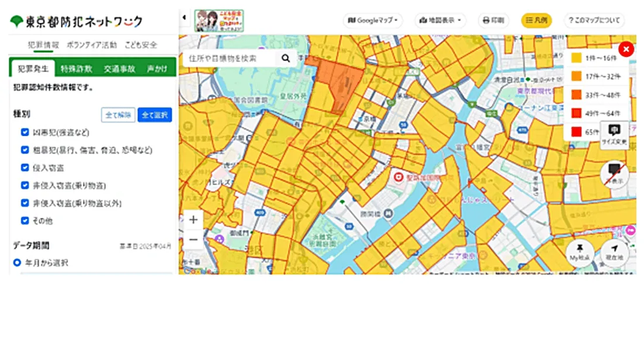Expand the 地図表示 dropdown

tap(440, 20)
